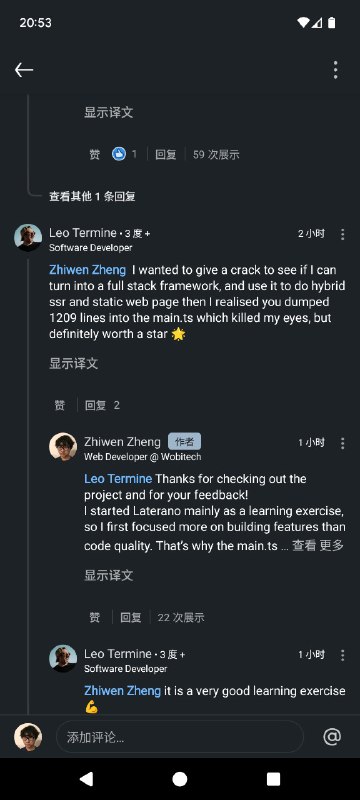Toggle 赞 on the top comment
Viewport: 360px width, 800px height.
(95, 154)
